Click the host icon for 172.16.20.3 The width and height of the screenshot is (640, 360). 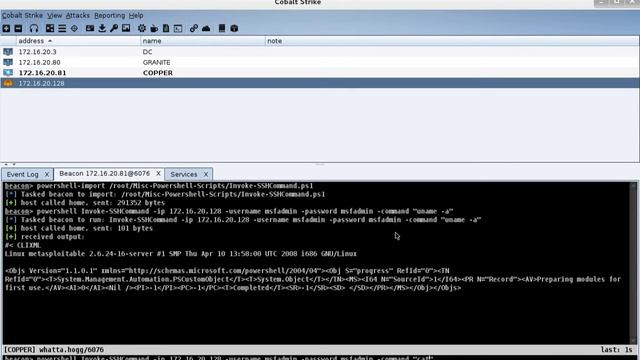point(8,52)
